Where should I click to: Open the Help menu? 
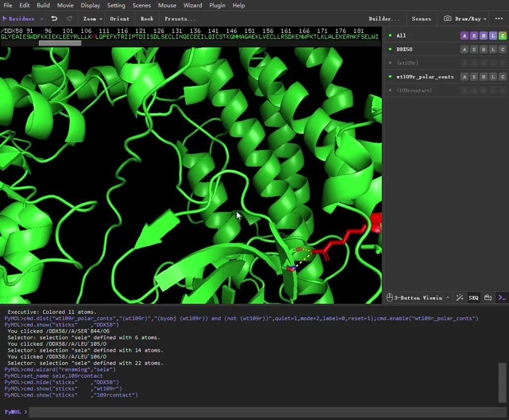[x=239, y=5]
